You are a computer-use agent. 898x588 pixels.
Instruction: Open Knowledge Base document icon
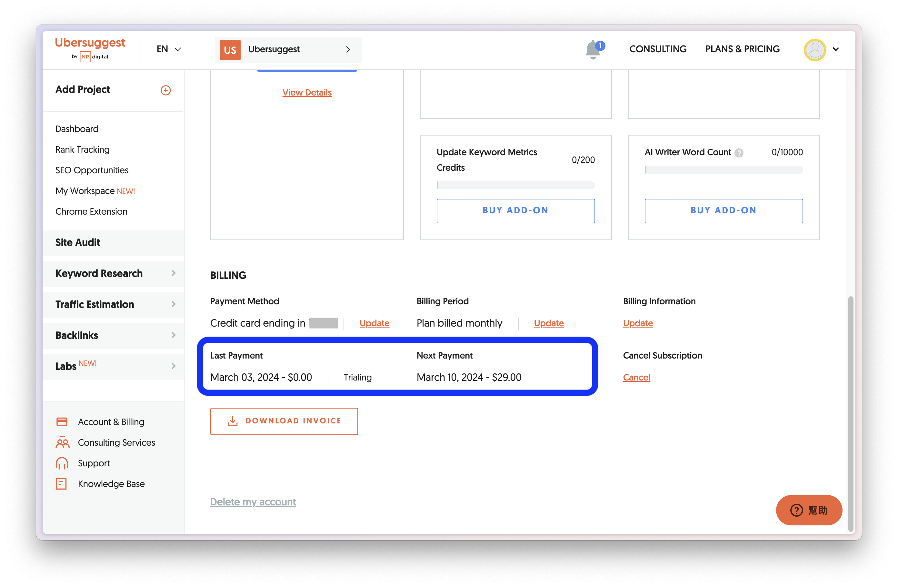pyautogui.click(x=62, y=484)
